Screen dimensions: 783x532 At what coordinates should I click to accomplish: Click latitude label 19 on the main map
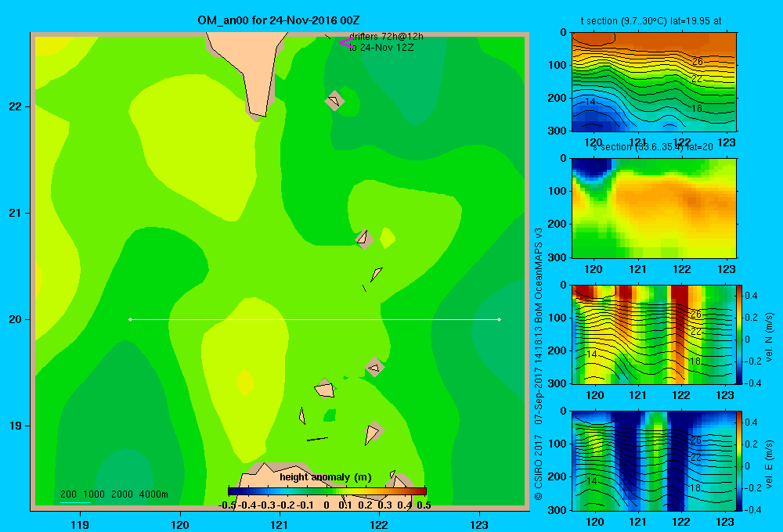point(16,426)
